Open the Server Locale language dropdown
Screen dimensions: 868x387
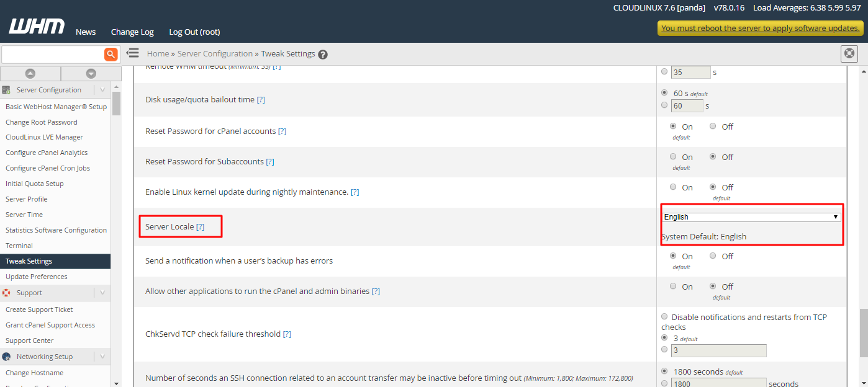751,216
